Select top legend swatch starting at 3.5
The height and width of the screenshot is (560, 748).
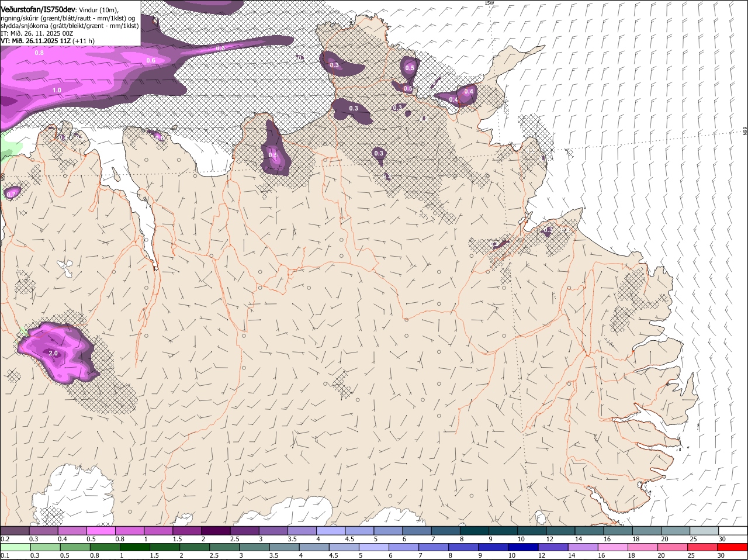pos(302,531)
